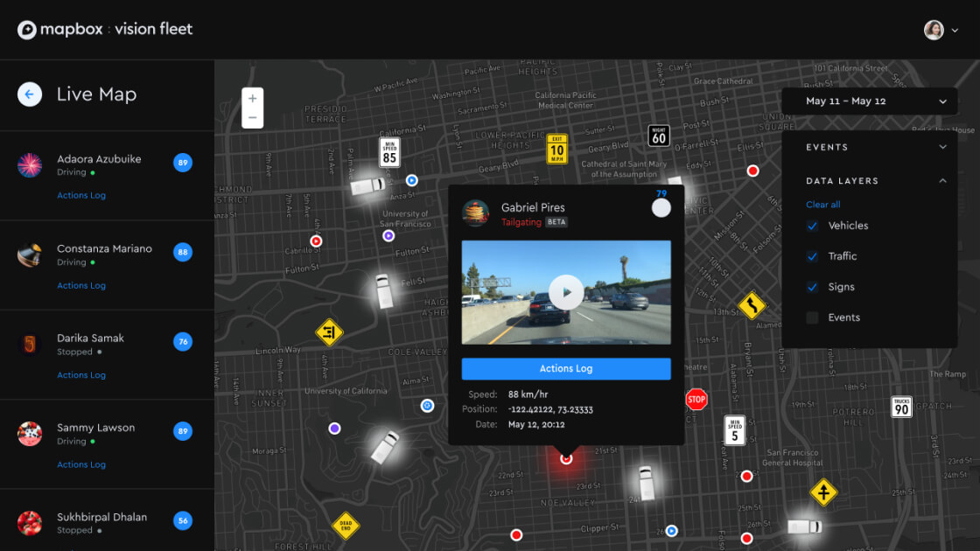Click the Mapbox logo icon
This screenshot has height=551, width=980.
tap(26, 29)
